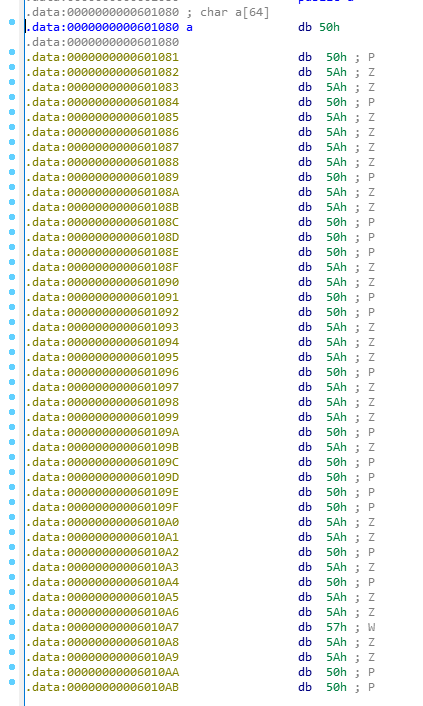Select label 'a' at address 601080

tap(189, 27)
